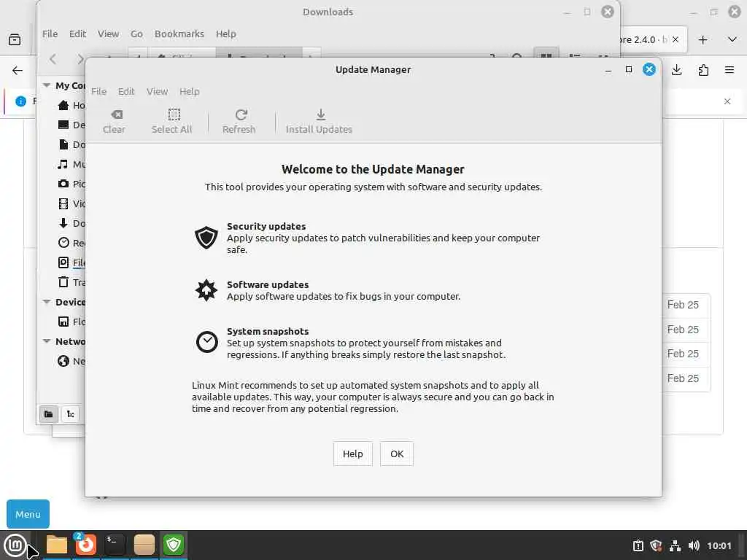Viewport: 747px width, 560px height.
Task: Open Bookmarks menu in Downloads window
Action: tap(179, 34)
